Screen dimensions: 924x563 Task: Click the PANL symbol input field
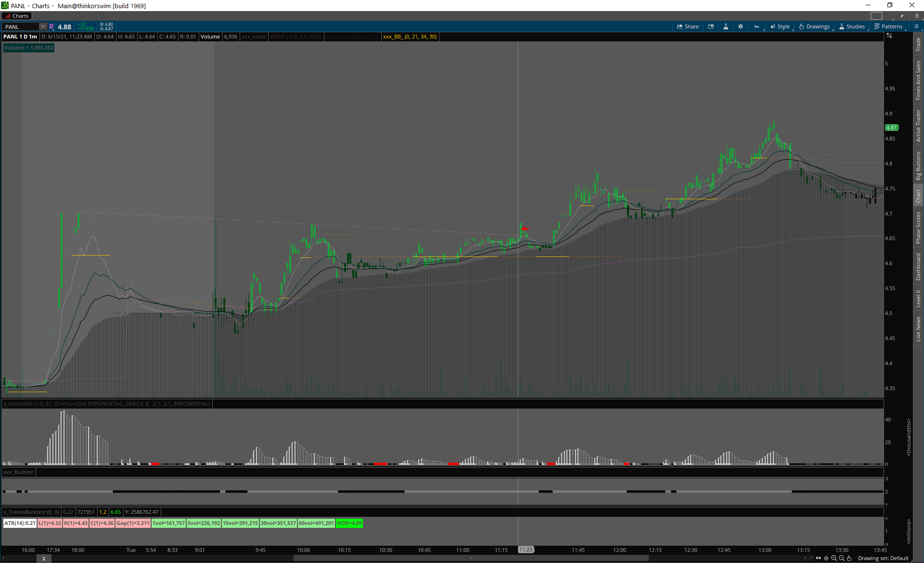(x=21, y=26)
